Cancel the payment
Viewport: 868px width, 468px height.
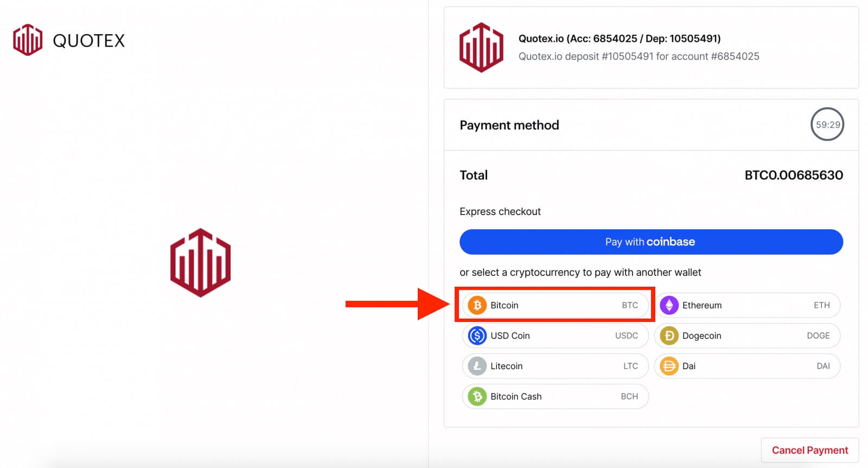pos(809,450)
